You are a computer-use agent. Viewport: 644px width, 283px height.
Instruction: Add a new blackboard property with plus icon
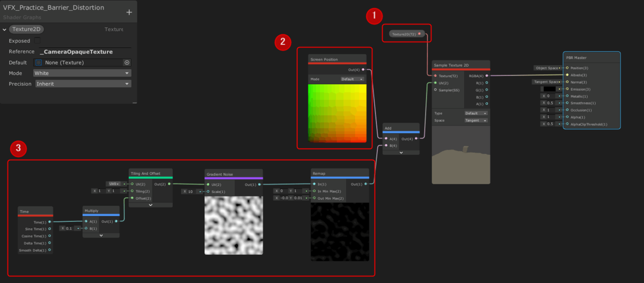129,12
